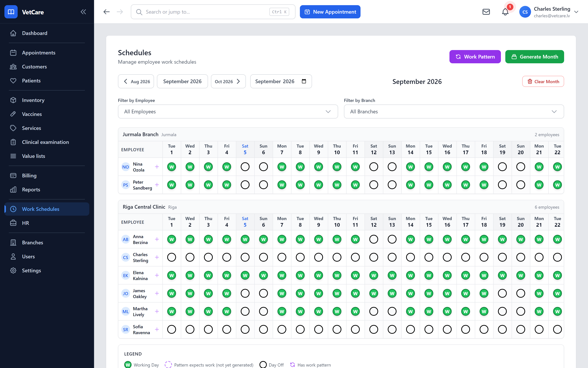
Task: Open the Filter by Branch dropdown
Action: click(454, 112)
